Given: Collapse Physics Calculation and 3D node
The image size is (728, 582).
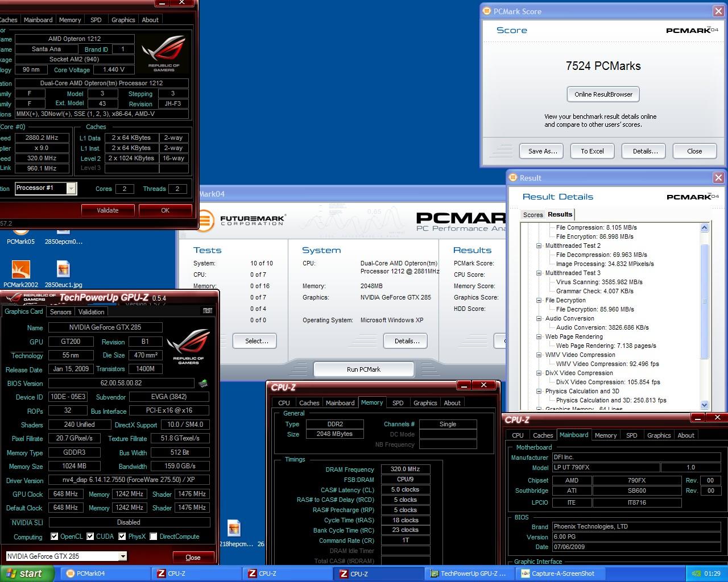Looking at the screenshot, I should (x=539, y=391).
